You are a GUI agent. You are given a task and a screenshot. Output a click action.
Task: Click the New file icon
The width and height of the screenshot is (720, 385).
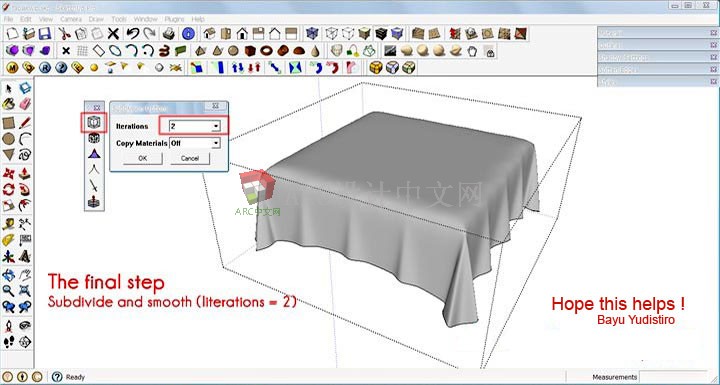pos(12,34)
